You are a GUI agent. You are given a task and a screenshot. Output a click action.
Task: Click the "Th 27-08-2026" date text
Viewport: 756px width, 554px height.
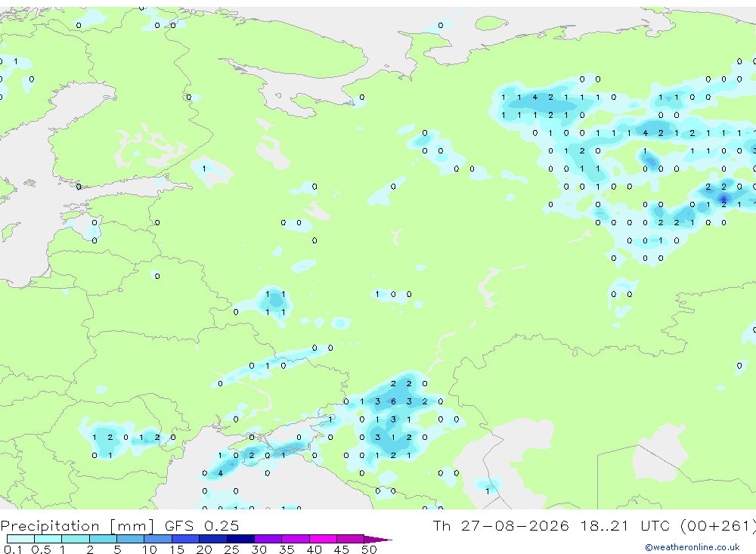(x=500, y=525)
